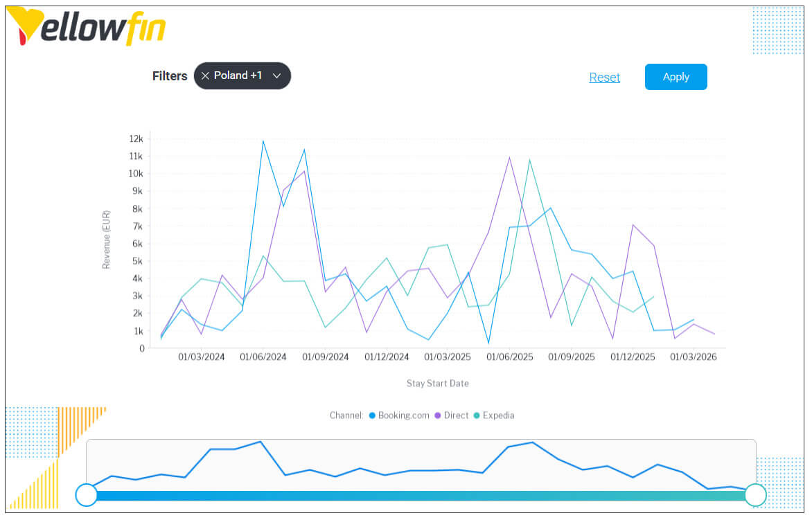
Task: Open the Poland +1 filter dropdown
Action: [277, 75]
